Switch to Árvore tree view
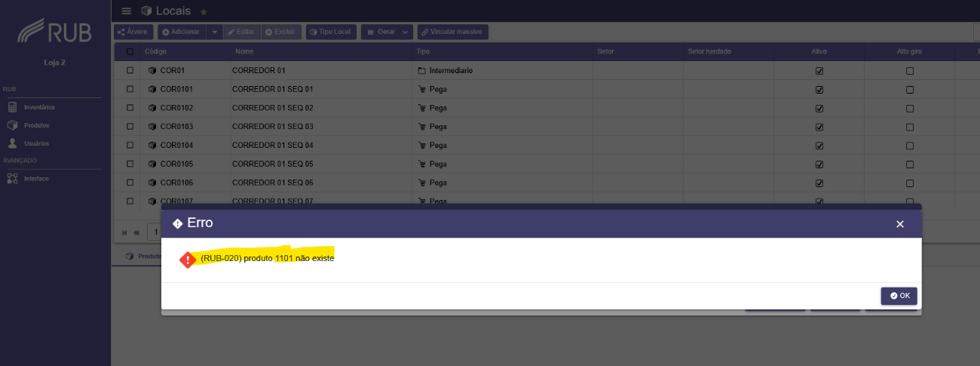Image resolution: width=980 pixels, height=366 pixels. click(133, 32)
